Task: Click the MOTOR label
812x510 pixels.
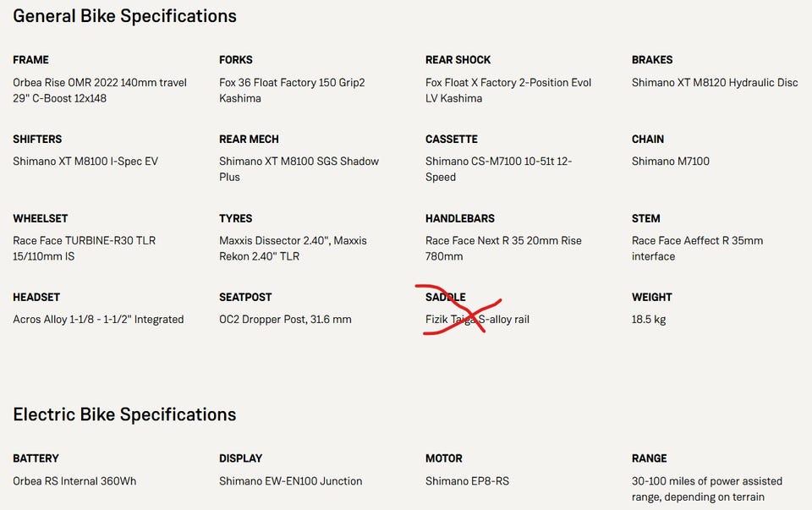Action: pos(444,458)
